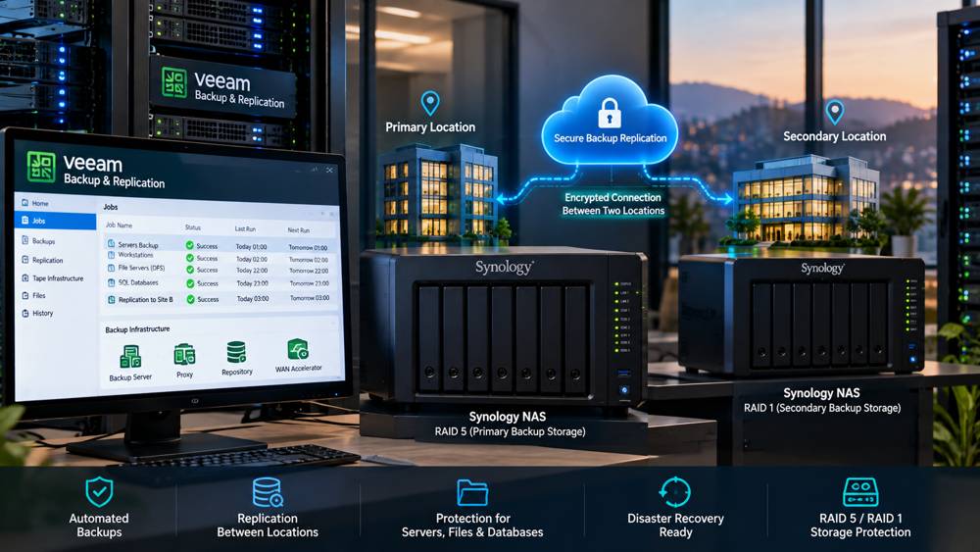Viewport: 980px width, 552px height.
Task: Open the Repository database icon
Action: coord(236,353)
